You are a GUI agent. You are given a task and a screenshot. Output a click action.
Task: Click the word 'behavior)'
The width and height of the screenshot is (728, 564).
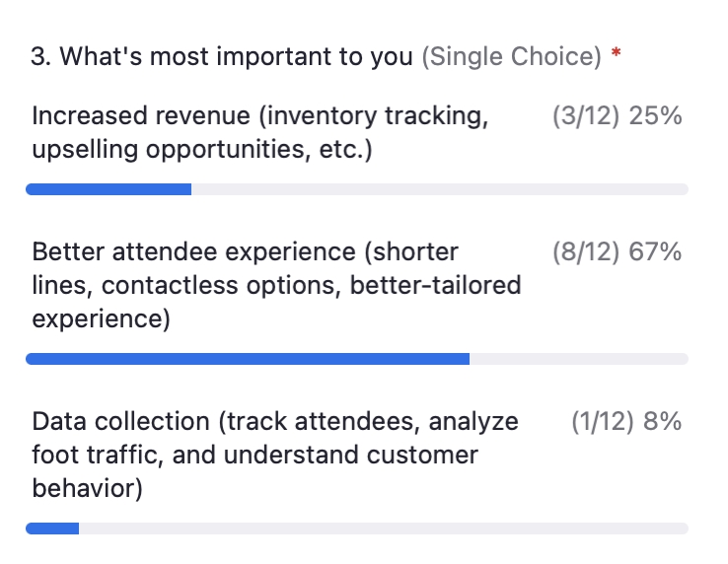(87, 488)
